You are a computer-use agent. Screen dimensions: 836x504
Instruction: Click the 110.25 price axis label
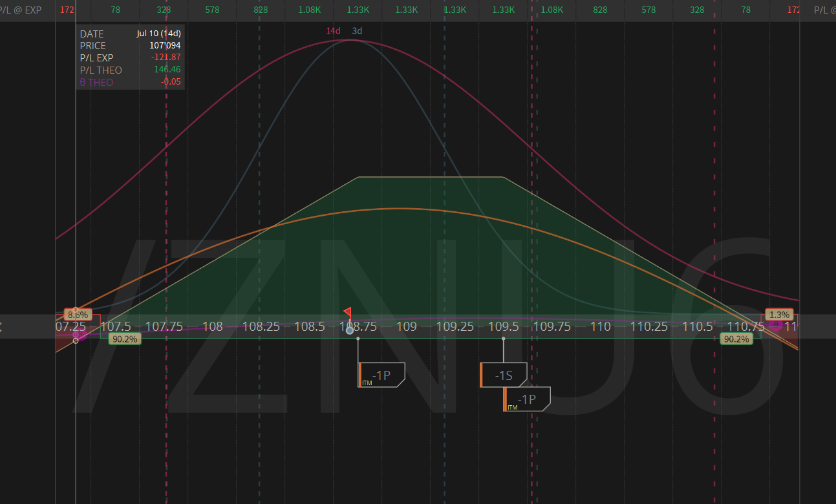(x=648, y=327)
